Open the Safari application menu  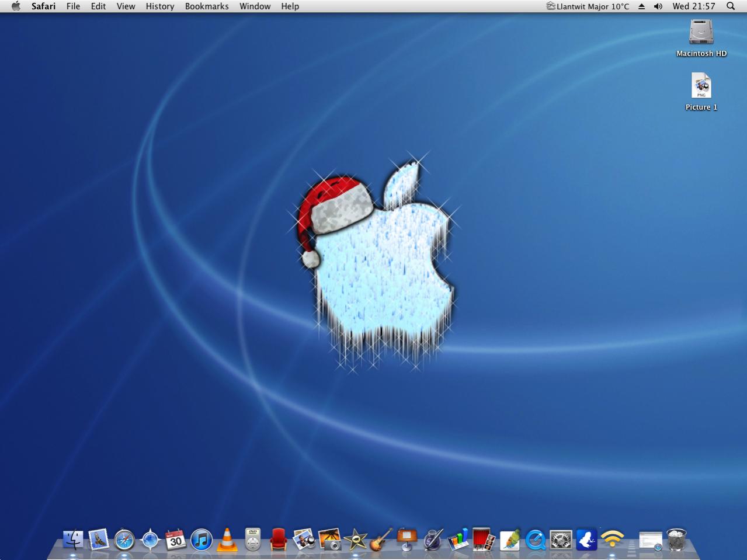tap(43, 6)
